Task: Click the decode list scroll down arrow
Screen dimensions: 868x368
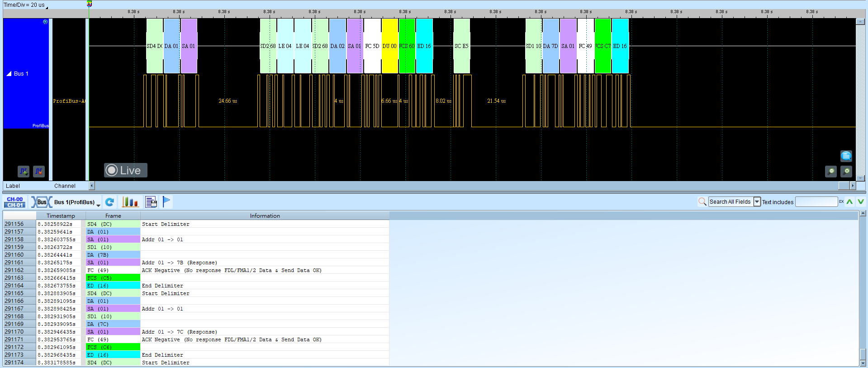Action: (863, 363)
